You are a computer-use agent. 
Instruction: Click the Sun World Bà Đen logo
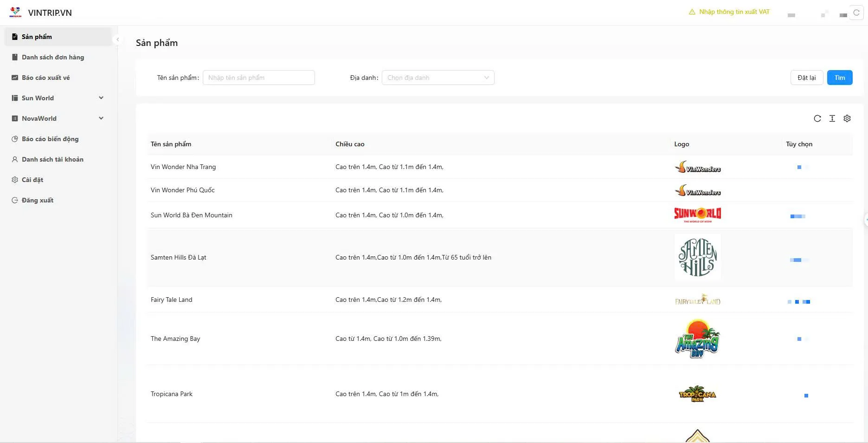click(x=697, y=215)
